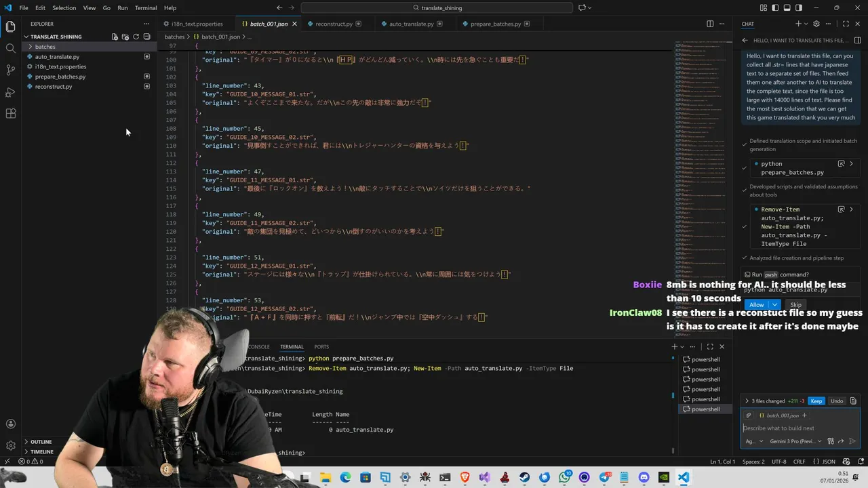Open the Configure Tools icon in chat

831,441
